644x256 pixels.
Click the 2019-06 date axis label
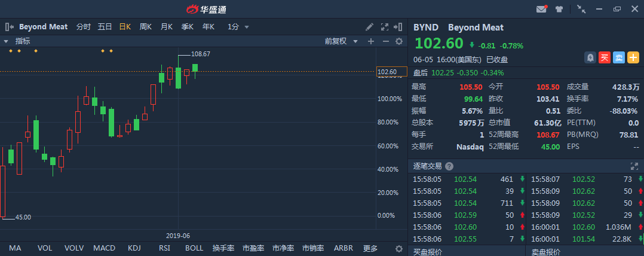pos(178,236)
